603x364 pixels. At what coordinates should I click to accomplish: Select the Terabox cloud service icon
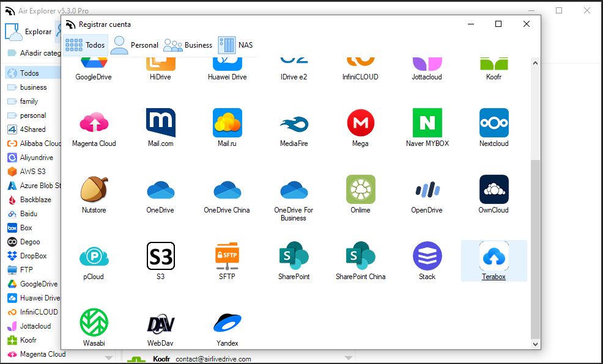[x=494, y=256]
